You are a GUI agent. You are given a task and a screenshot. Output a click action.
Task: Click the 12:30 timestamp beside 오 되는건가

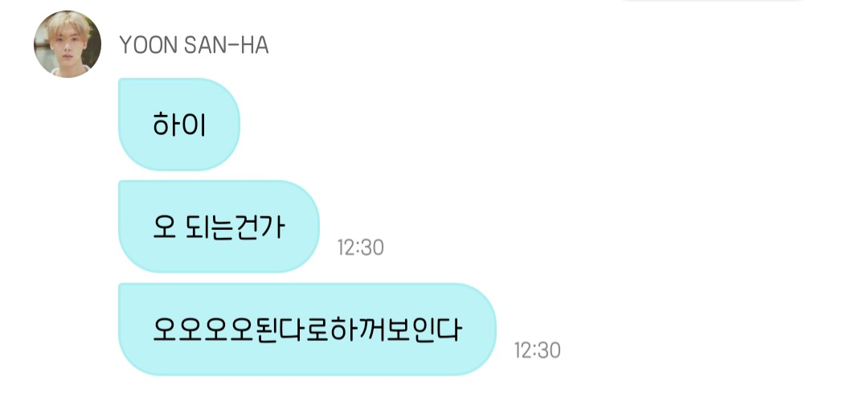click(x=360, y=248)
